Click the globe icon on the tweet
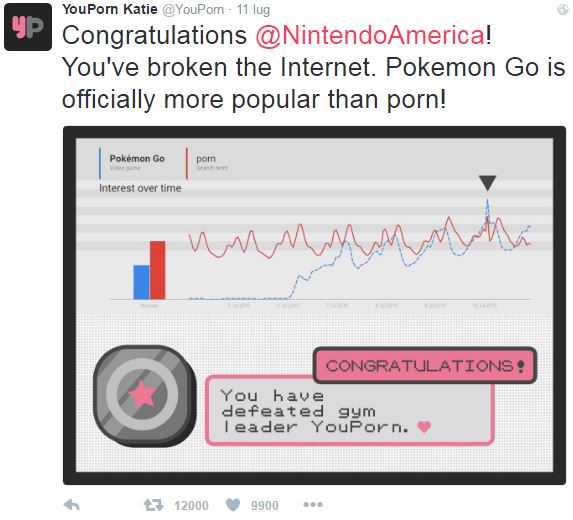Image resolution: width=573 pixels, height=520 pixels. (563, 10)
